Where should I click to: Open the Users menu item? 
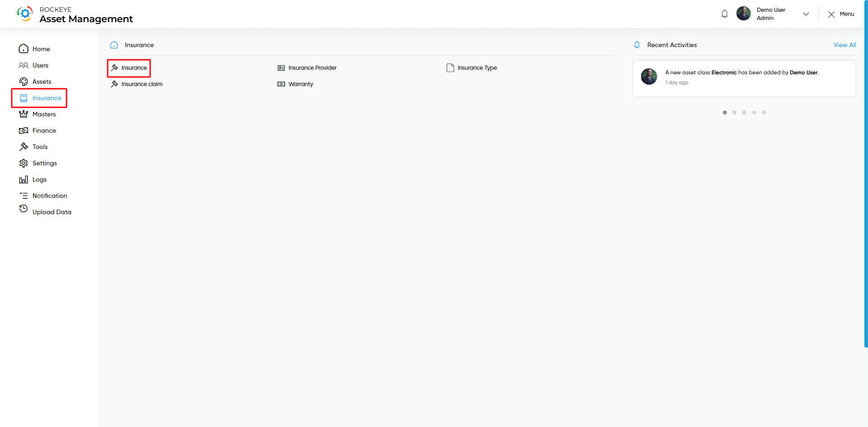(40, 65)
